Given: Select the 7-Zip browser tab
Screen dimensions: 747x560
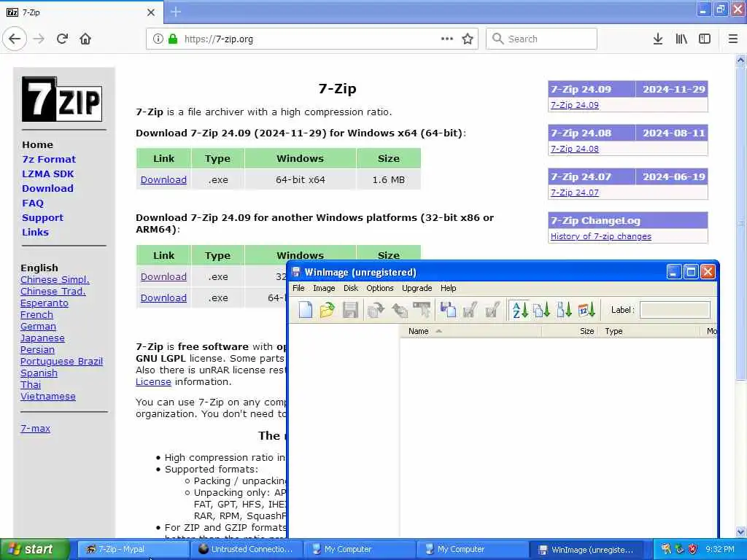Looking at the screenshot, I should point(82,12).
